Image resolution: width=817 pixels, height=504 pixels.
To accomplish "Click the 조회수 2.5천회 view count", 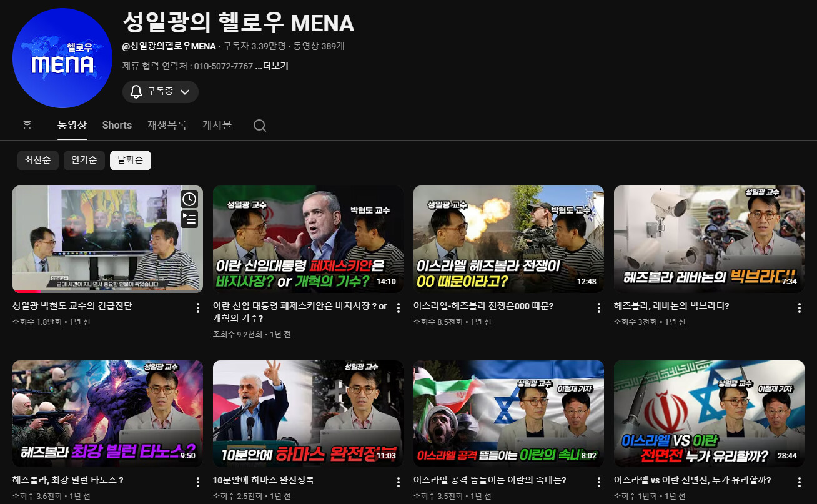I will tap(238, 497).
